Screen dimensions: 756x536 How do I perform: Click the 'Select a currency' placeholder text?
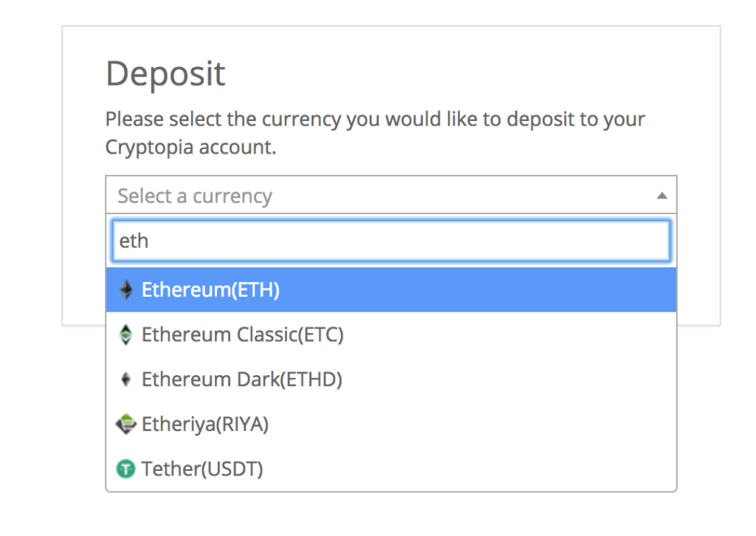[x=195, y=196]
